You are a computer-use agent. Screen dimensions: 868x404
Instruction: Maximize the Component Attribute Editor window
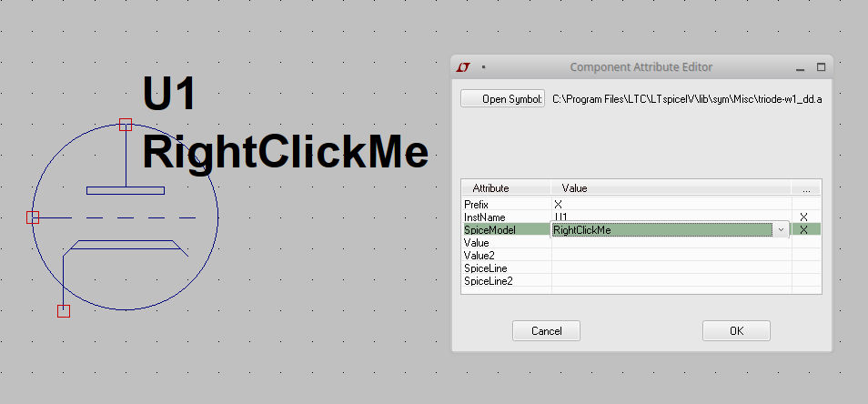tap(821, 67)
